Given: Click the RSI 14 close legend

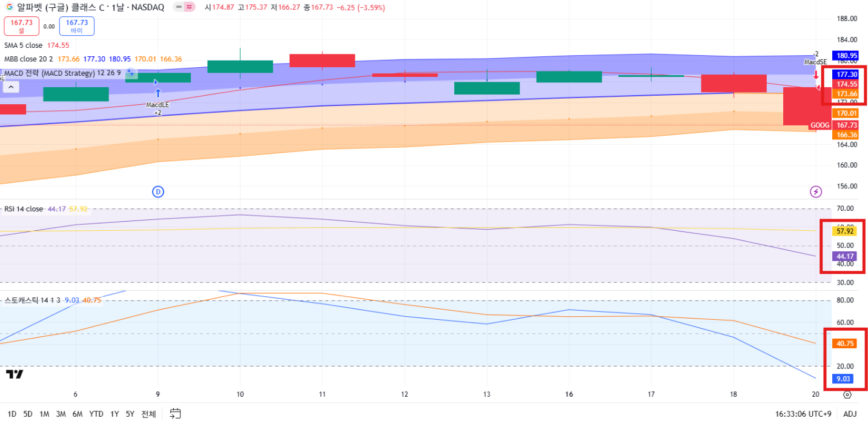Looking at the screenshot, I should pos(24,209).
